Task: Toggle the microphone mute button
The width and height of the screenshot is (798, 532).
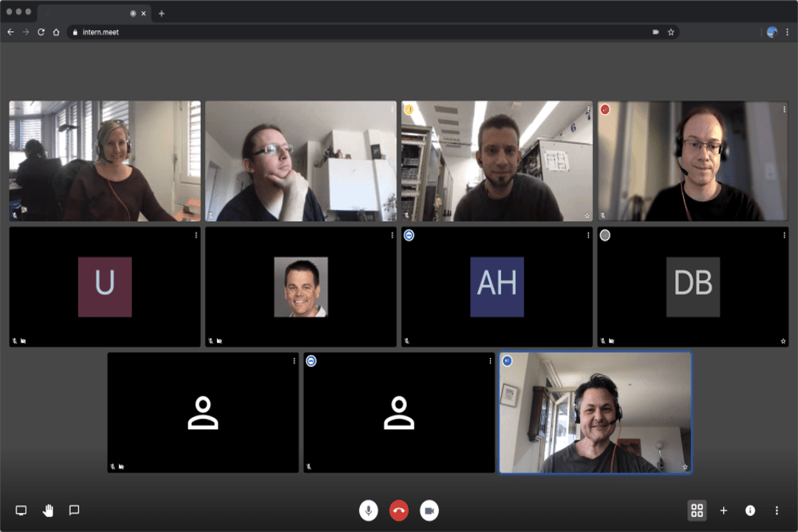Action: pos(369,510)
